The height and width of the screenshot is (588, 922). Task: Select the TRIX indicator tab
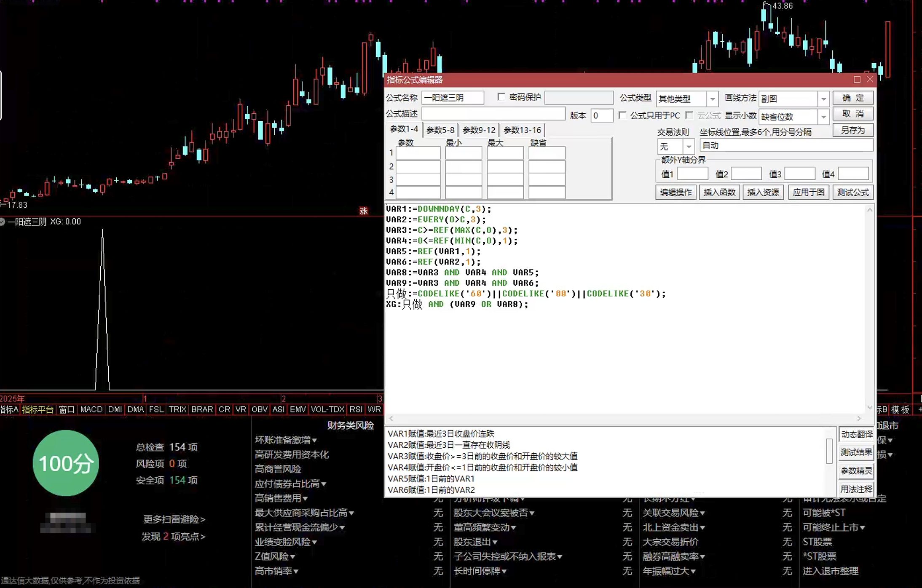coord(177,409)
